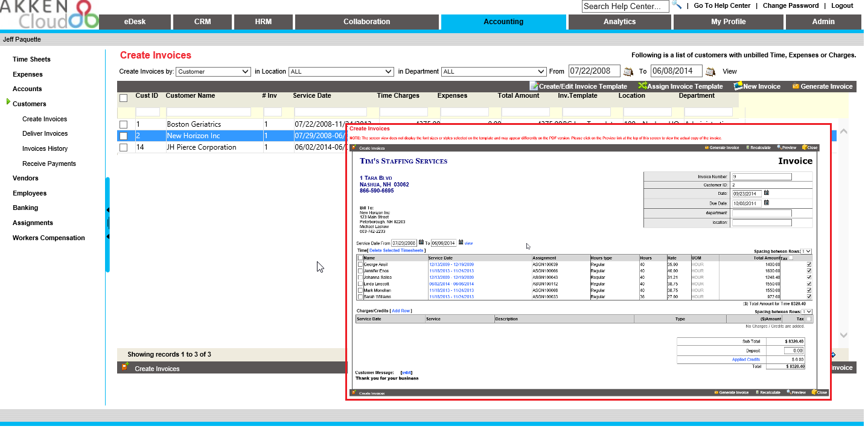Check the JH Pierce Corporation row checkbox

tap(124, 147)
